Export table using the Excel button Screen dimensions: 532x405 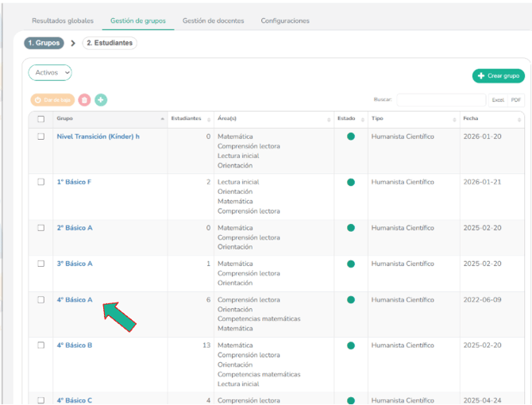coord(498,100)
